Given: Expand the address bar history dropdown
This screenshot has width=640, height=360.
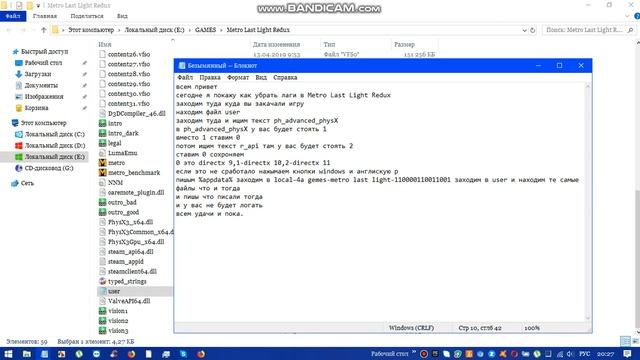Looking at the screenshot, I should [524, 30].
